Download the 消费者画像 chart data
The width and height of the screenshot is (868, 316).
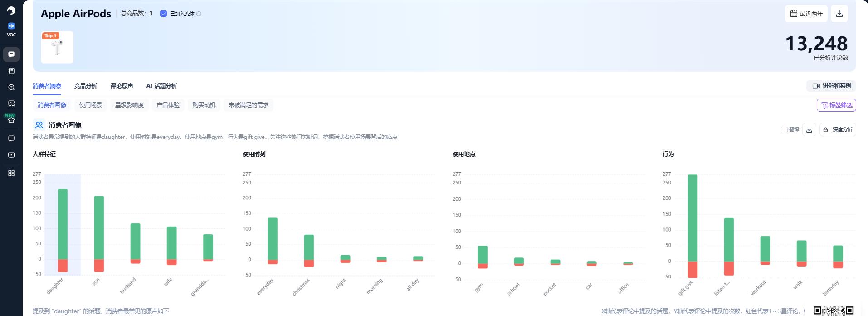click(x=809, y=130)
